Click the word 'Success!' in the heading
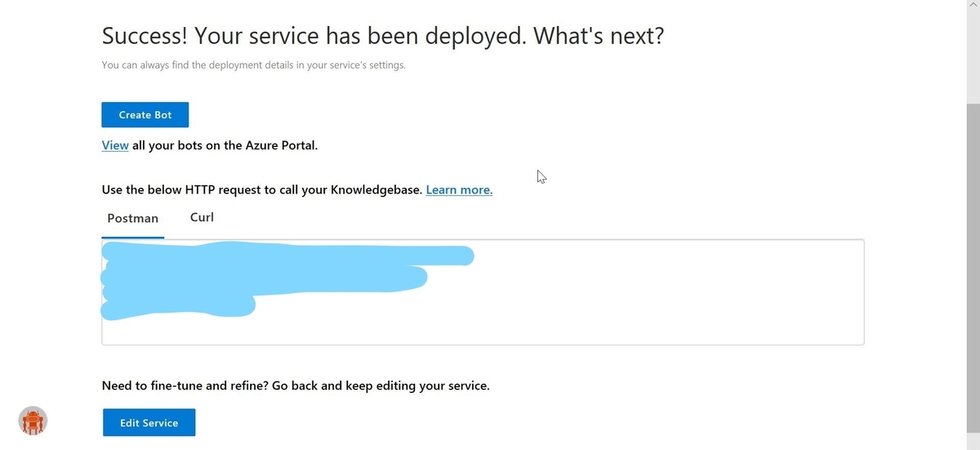 coord(145,37)
